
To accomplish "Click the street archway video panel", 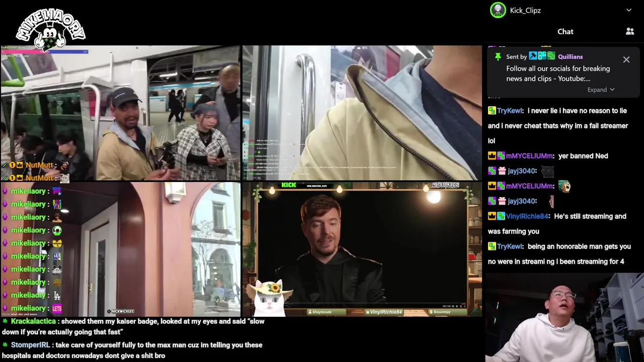I will click(x=121, y=249).
